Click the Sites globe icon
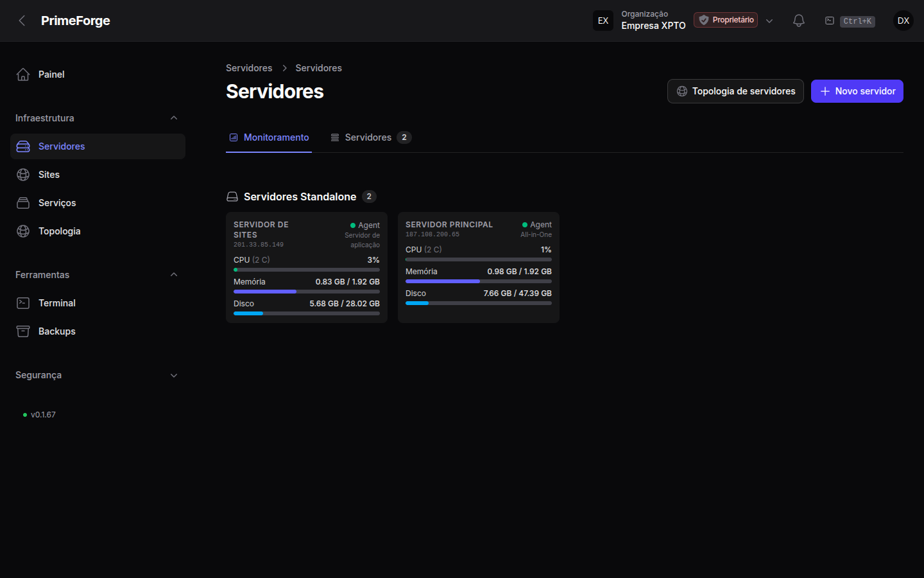Screen dimensions: 924x578 pyautogui.click(x=23, y=175)
